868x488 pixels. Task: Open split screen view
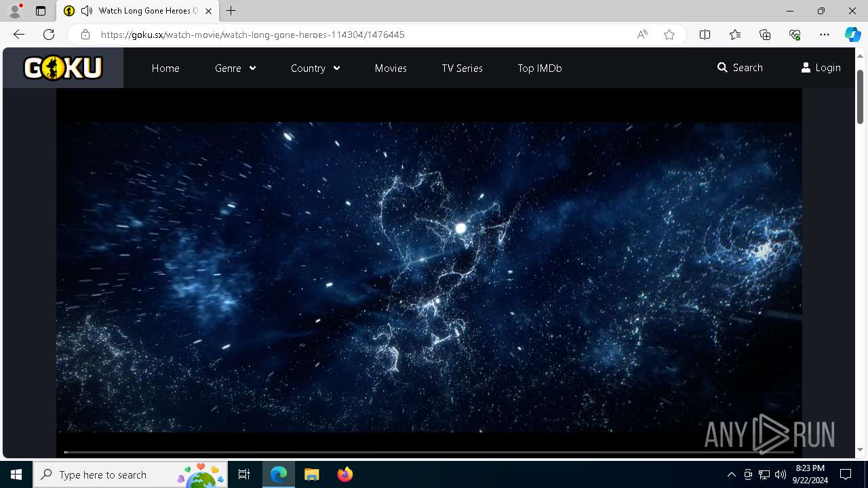click(x=705, y=35)
